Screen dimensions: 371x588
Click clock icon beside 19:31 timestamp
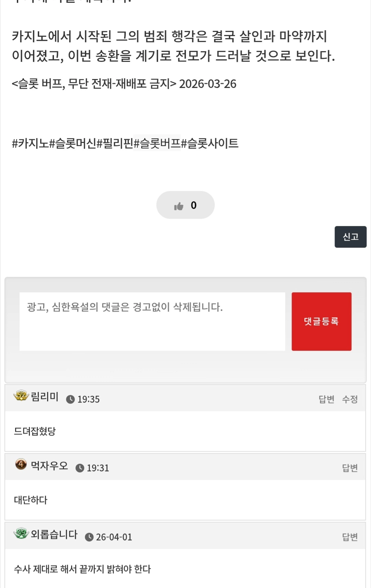[x=80, y=468]
